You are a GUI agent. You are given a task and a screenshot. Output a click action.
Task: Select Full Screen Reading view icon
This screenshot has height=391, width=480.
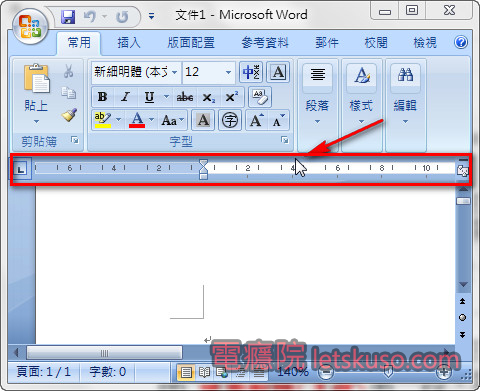point(204,372)
